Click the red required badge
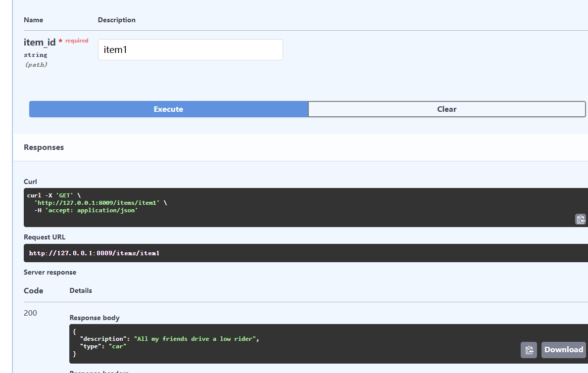 [x=76, y=40]
